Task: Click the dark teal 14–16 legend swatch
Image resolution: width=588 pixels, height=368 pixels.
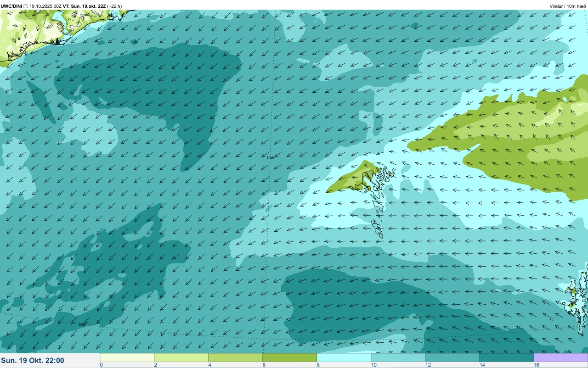Action: 507,357
